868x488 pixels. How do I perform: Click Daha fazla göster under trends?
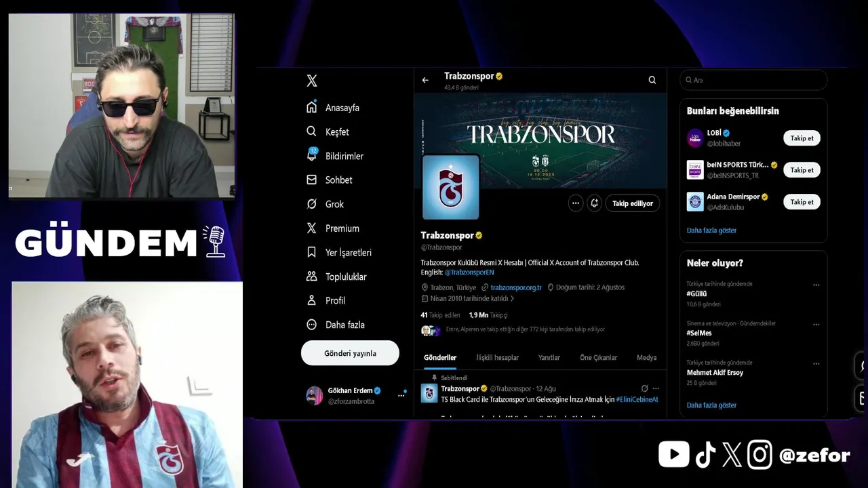point(711,405)
